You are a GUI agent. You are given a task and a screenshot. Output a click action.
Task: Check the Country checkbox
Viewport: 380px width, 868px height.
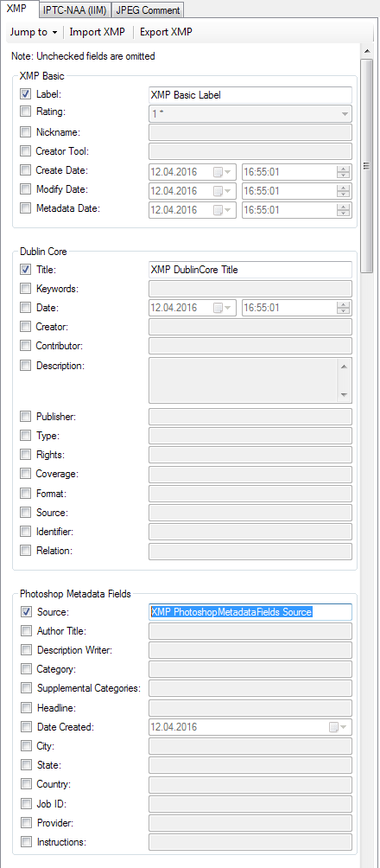point(26,784)
